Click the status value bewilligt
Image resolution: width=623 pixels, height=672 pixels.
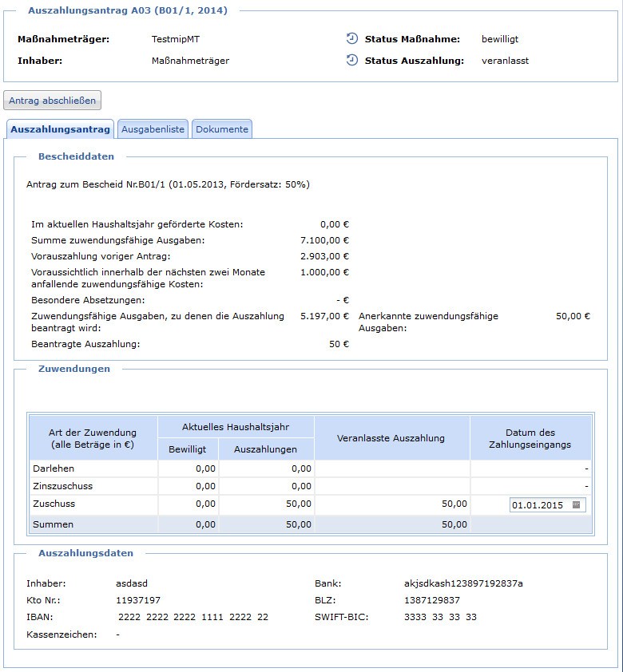(500, 39)
